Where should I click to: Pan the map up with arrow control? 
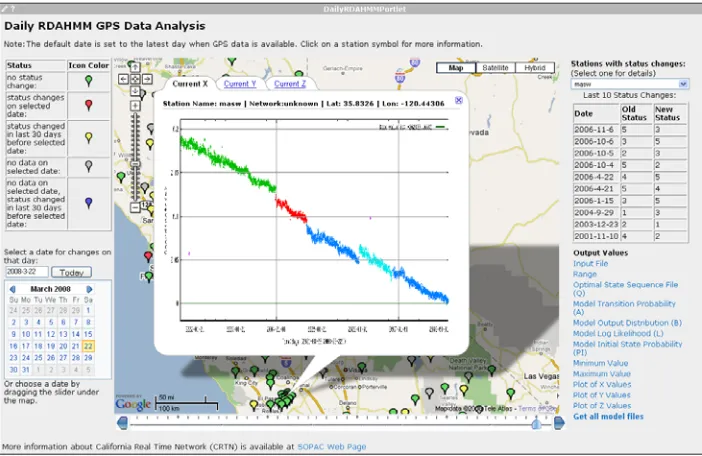[135, 68]
